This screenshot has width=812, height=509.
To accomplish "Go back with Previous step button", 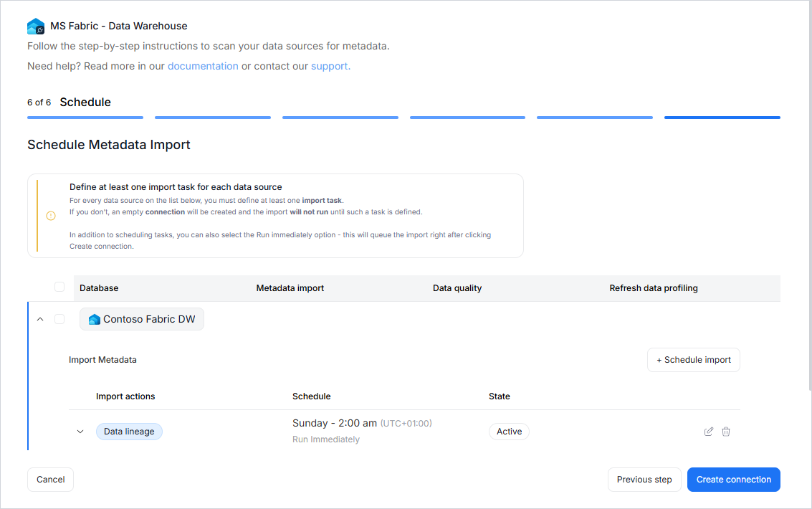I will pos(644,480).
